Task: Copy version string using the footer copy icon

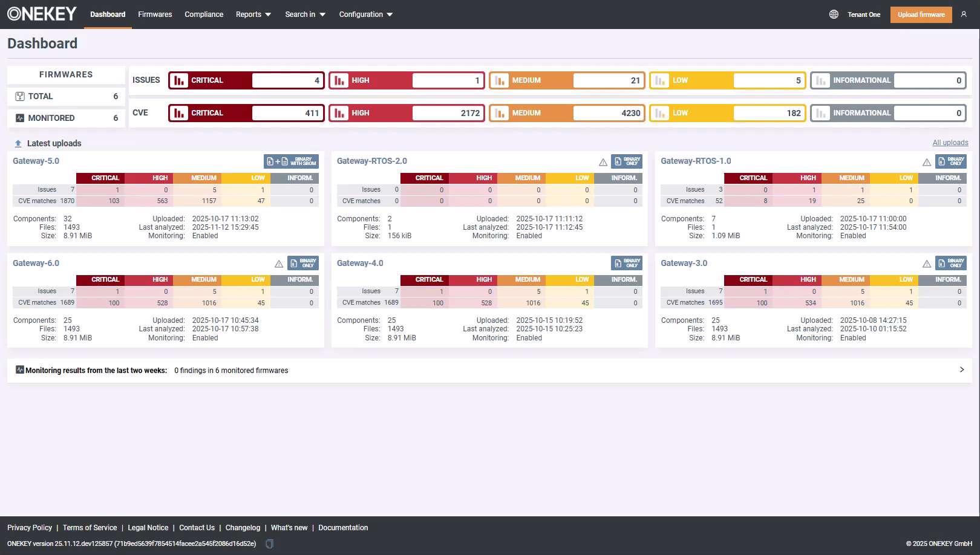Action: pyautogui.click(x=270, y=544)
